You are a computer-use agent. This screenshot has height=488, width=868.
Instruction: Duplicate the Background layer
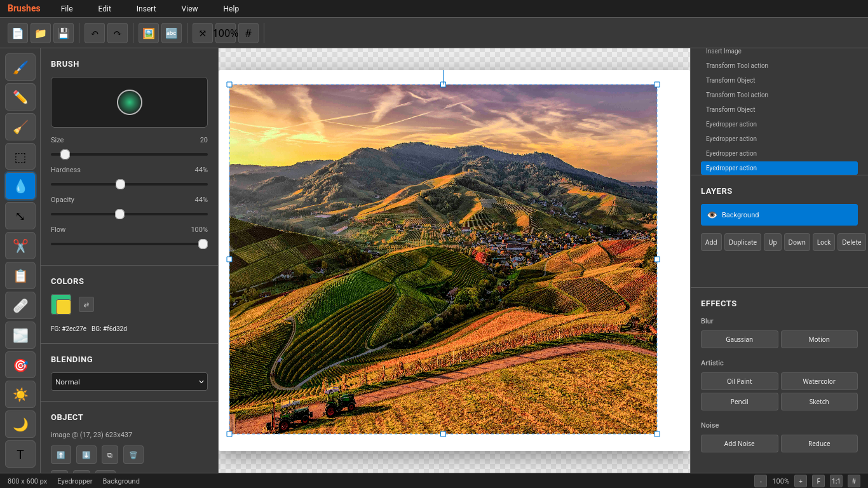pos(742,242)
